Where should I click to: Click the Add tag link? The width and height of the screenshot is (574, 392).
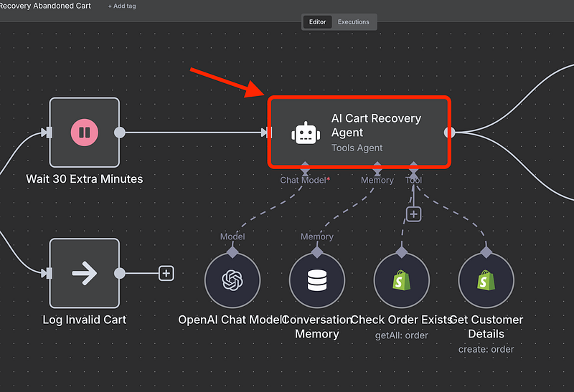tap(122, 6)
